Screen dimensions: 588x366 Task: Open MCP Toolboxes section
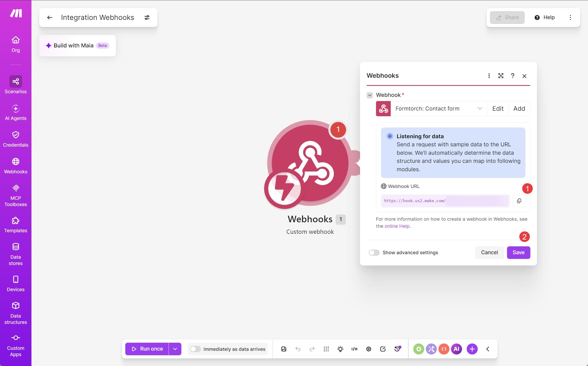click(x=15, y=196)
